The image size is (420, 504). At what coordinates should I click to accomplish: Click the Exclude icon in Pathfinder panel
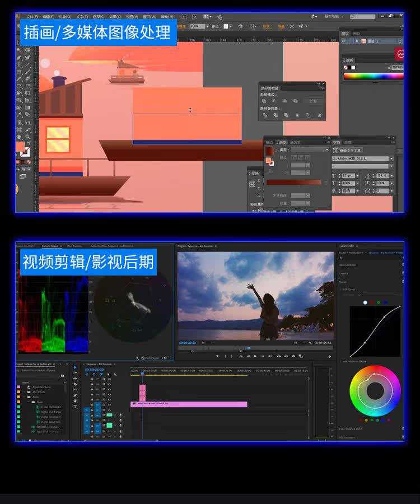pos(295,101)
